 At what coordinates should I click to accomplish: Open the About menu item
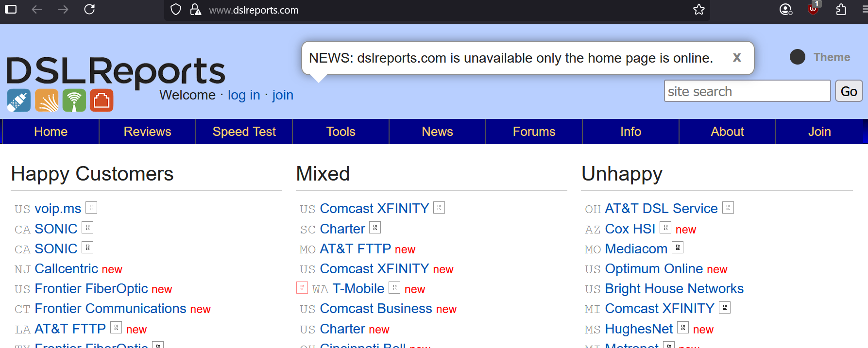click(x=727, y=132)
